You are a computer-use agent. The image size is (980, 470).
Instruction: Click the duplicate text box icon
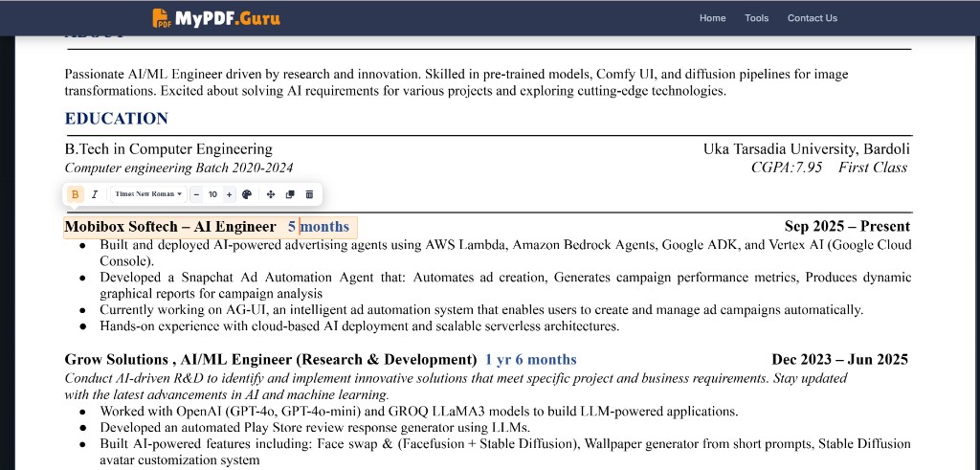click(x=290, y=194)
